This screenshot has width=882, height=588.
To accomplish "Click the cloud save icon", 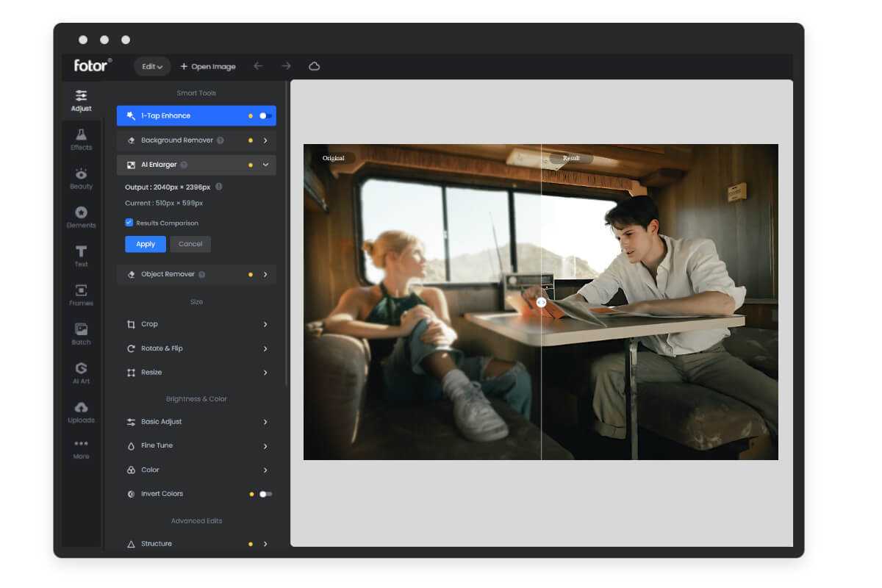I will [314, 66].
